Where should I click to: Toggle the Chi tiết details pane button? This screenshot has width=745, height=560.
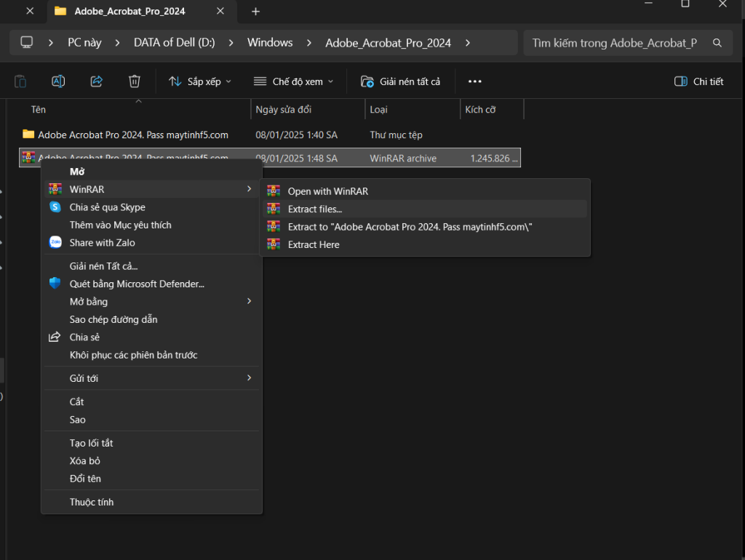coord(698,81)
